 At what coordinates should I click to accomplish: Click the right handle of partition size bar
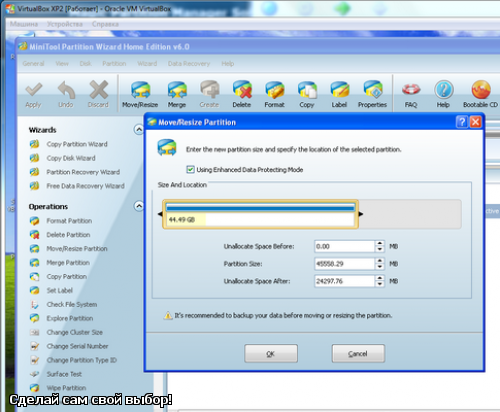360,214
